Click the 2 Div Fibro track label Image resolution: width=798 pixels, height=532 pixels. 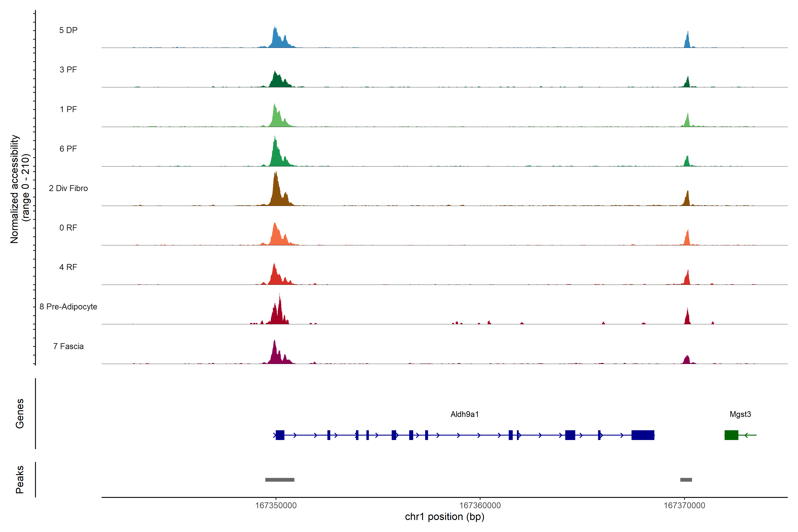pyautogui.click(x=68, y=188)
